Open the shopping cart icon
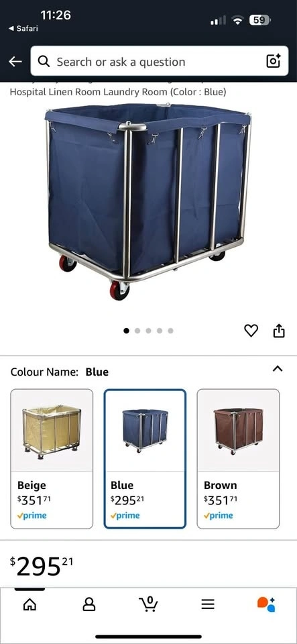 tap(149, 604)
